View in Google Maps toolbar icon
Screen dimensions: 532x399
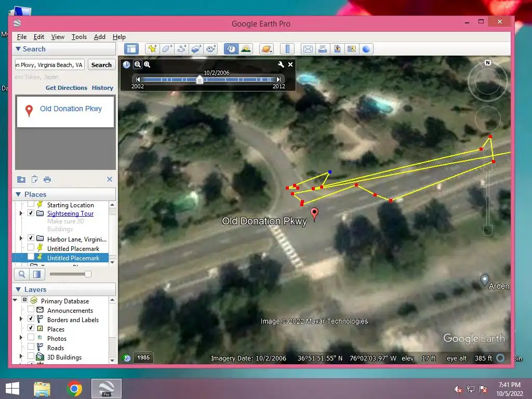pos(352,49)
